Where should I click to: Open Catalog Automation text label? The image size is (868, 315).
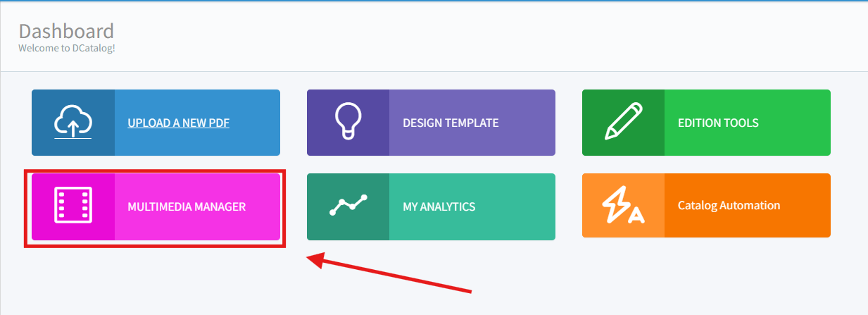[729, 206]
